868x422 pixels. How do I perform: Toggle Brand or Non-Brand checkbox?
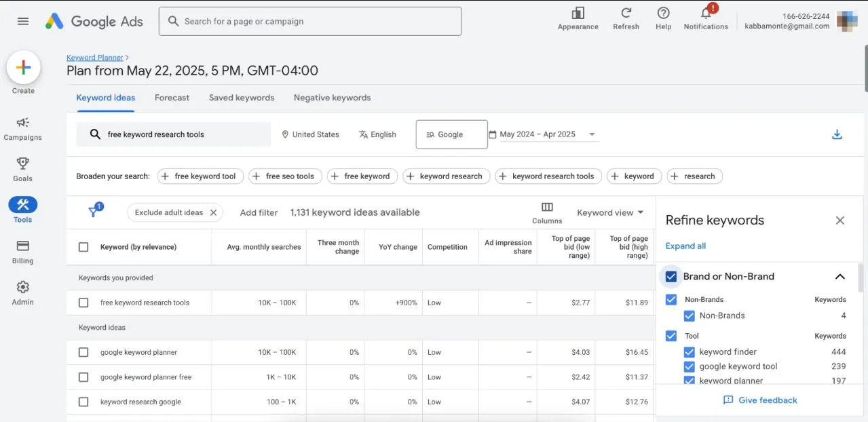click(x=671, y=276)
